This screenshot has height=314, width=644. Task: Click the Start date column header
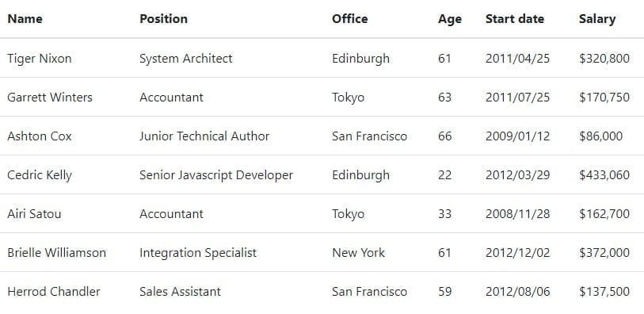[515, 19]
